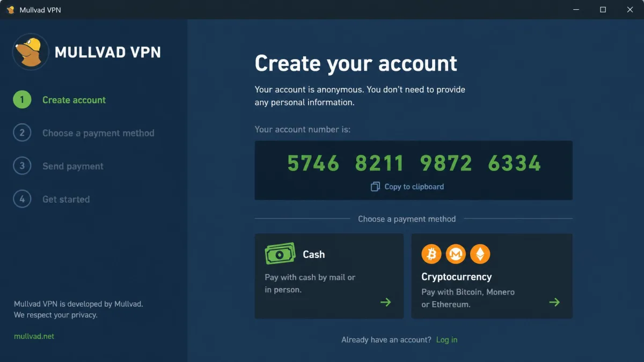Click the copy icon next to Copy to clipboard

pos(375,187)
